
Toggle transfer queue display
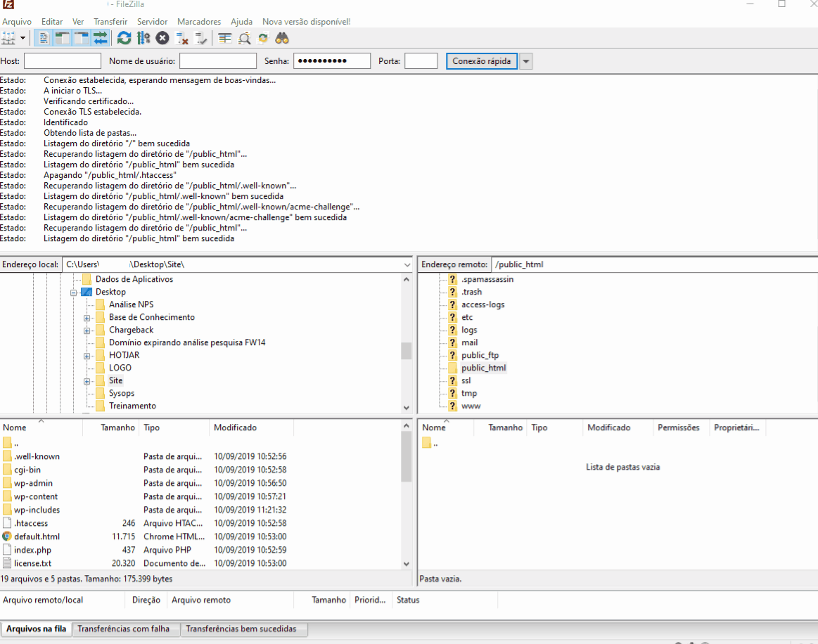pos(100,38)
